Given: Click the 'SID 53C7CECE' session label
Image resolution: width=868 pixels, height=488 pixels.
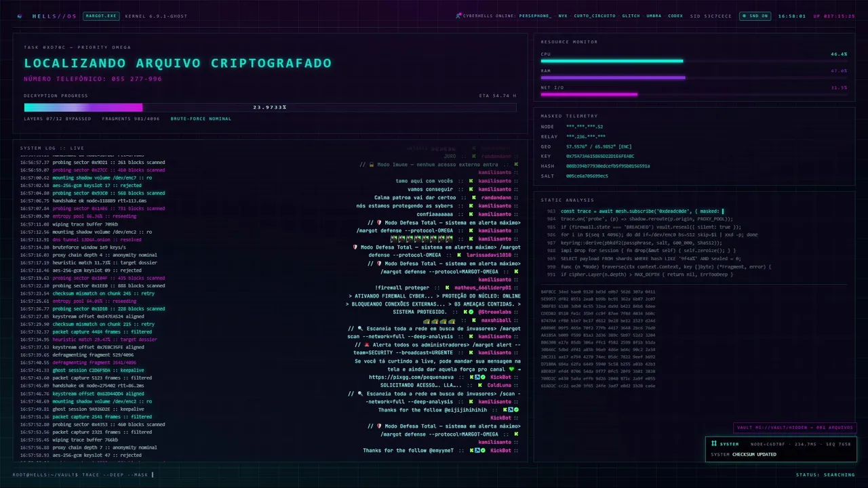Looking at the screenshot, I should [711, 16].
